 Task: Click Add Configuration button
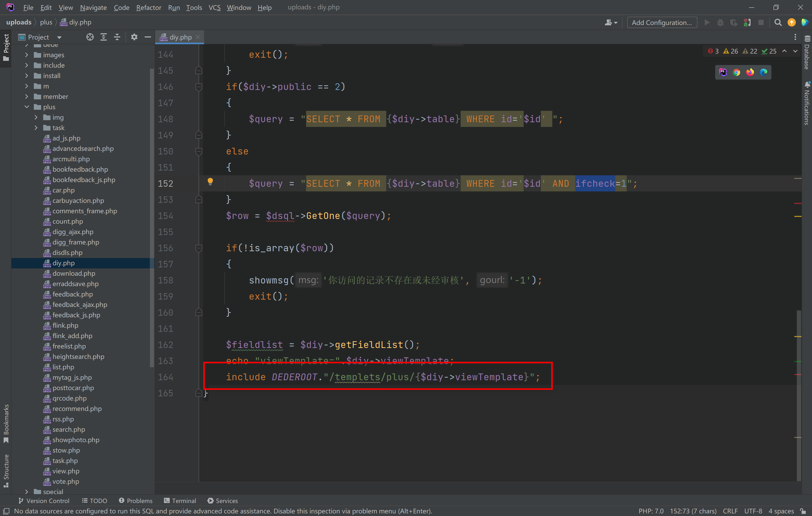(661, 23)
